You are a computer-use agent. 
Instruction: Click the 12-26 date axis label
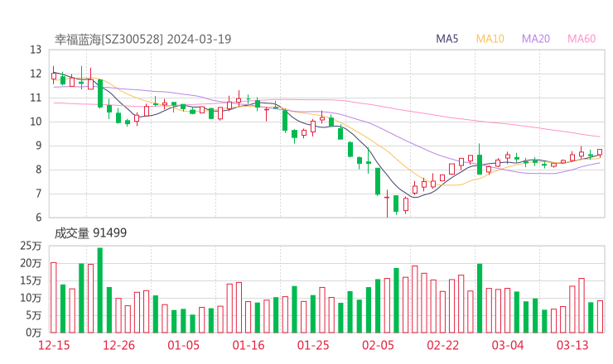(118, 345)
